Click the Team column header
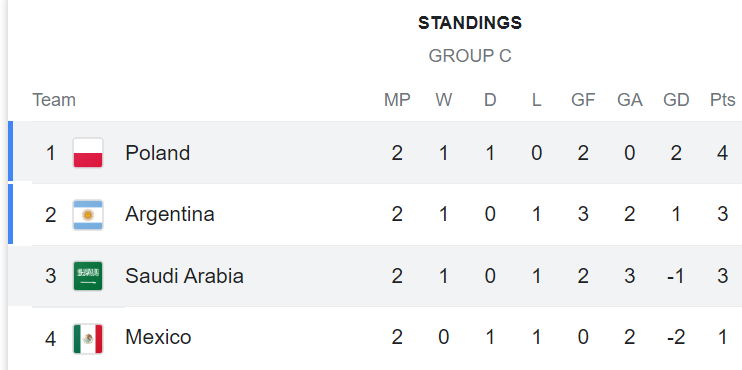This screenshot has width=742, height=370. coord(54,100)
